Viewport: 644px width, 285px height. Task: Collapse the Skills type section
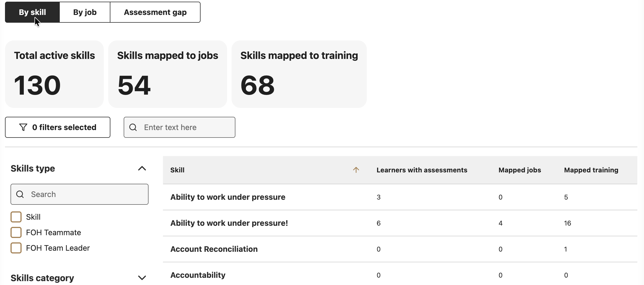click(x=142, y=168)
